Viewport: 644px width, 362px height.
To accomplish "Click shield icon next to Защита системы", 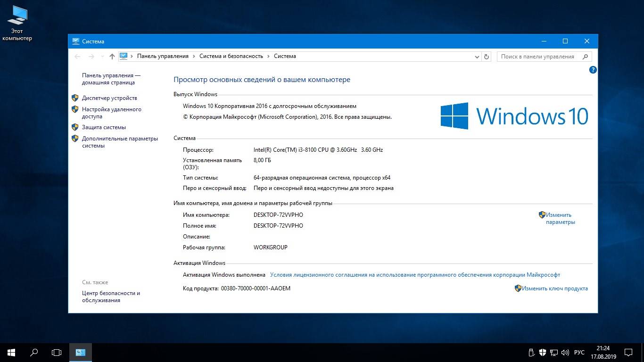I will (75, 127).
